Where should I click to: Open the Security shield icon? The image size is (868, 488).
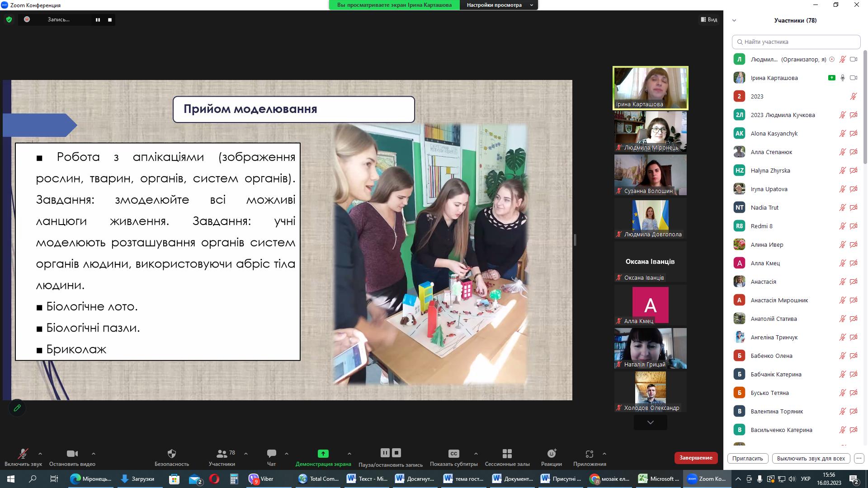[x=171, y=454]
